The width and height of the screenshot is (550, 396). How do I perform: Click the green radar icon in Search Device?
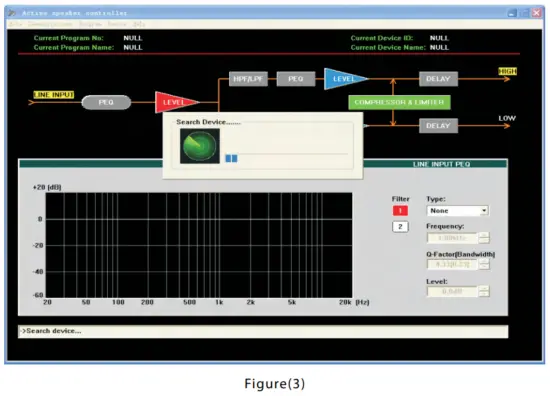(200, 146)
